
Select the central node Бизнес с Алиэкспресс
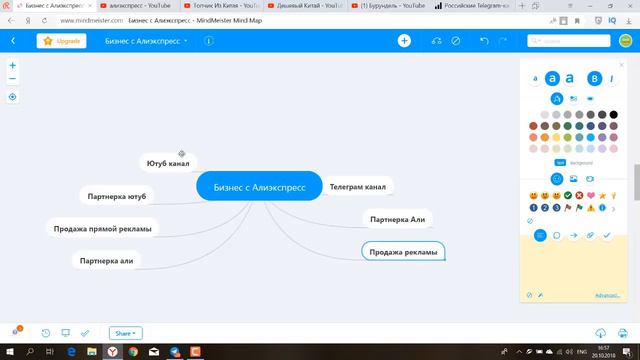(259, 187)
